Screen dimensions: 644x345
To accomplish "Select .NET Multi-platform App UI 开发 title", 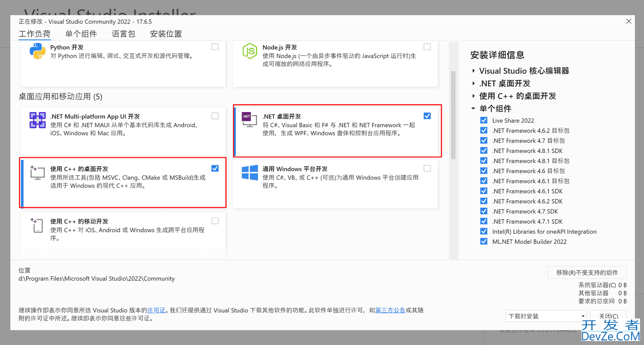I will [x=95, y=116].
